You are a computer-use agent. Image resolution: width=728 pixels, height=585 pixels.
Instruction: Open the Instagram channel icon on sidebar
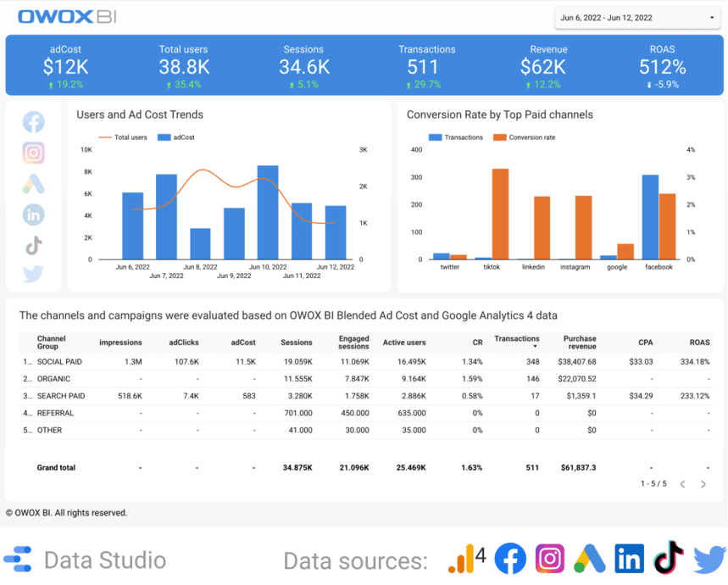33,153
